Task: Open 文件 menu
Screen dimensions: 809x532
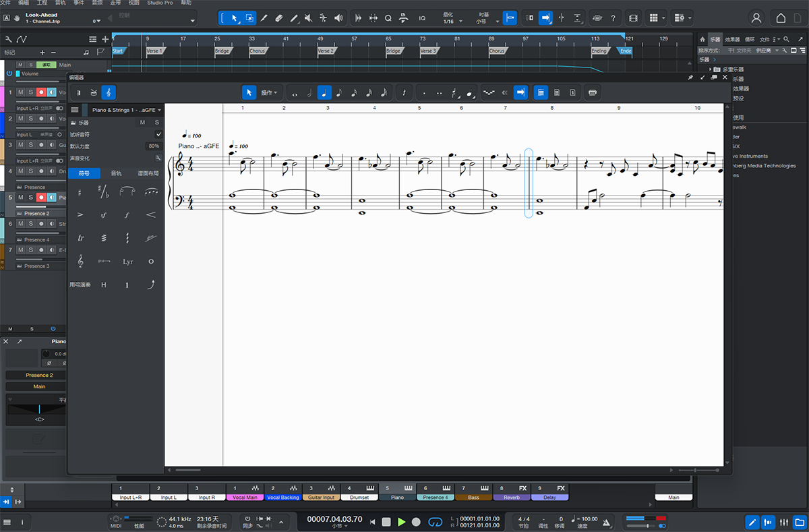Action: (x=5, y=3)
